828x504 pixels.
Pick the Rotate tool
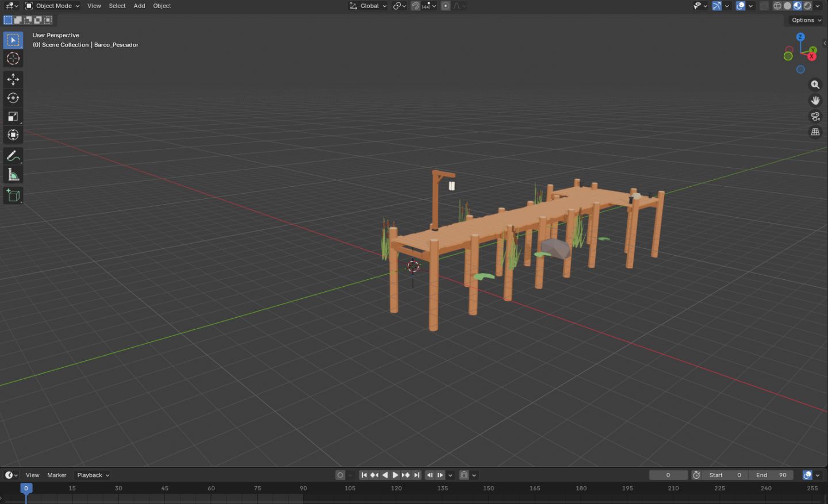tap(13, 98)
